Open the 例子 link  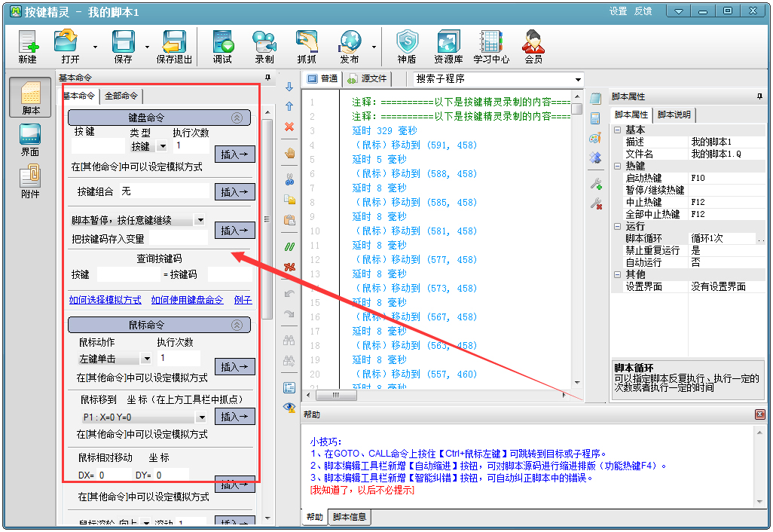243,300
